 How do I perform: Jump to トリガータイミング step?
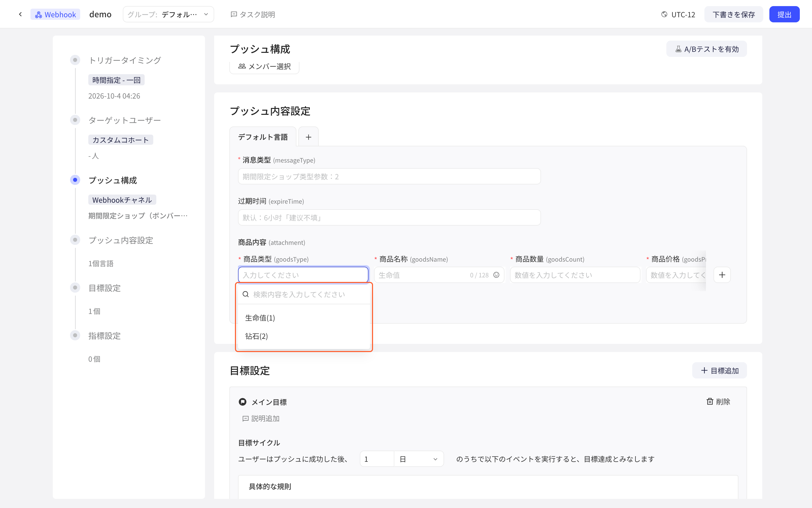coord(125,60)
